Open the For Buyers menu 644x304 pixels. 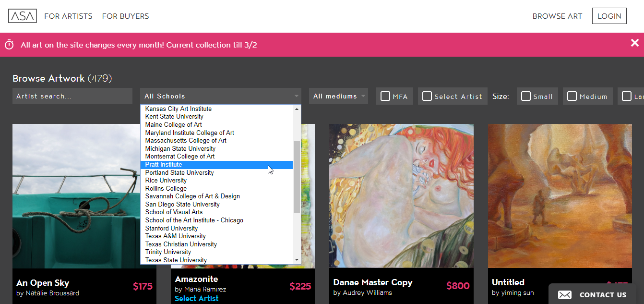coord(126,16)
